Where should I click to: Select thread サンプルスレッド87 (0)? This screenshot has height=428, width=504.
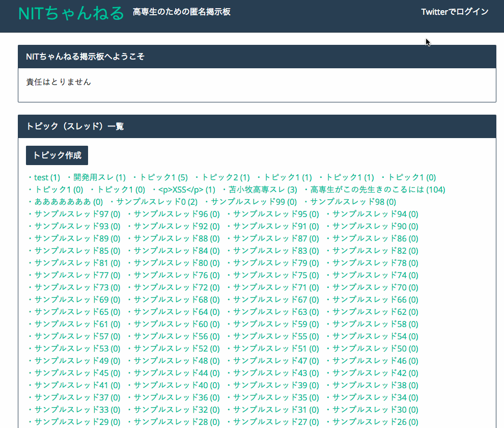(276, 238)
